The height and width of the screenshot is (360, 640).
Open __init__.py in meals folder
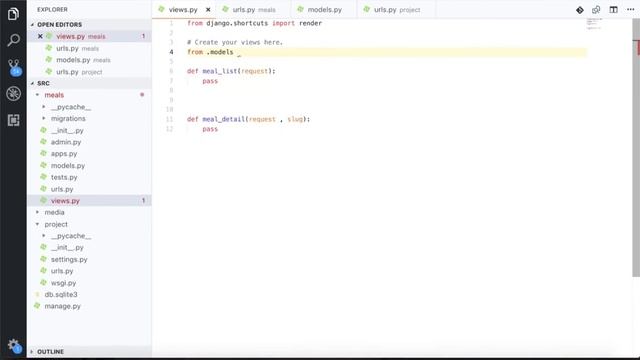(x=67, y=131)
